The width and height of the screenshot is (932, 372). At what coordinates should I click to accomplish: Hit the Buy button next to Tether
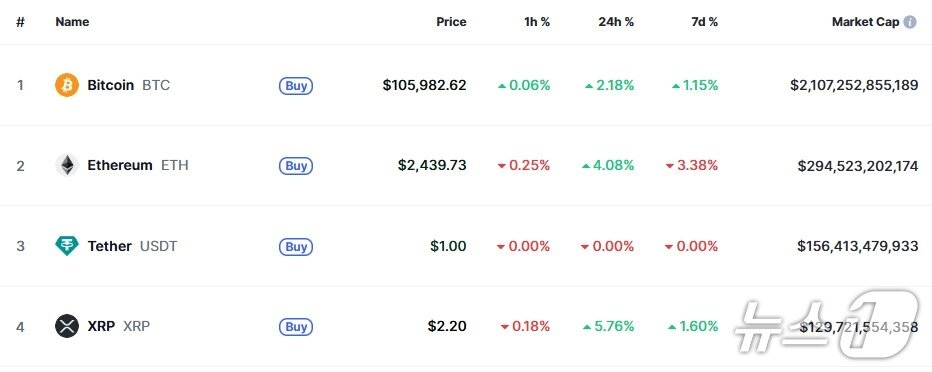click(296, 246)
